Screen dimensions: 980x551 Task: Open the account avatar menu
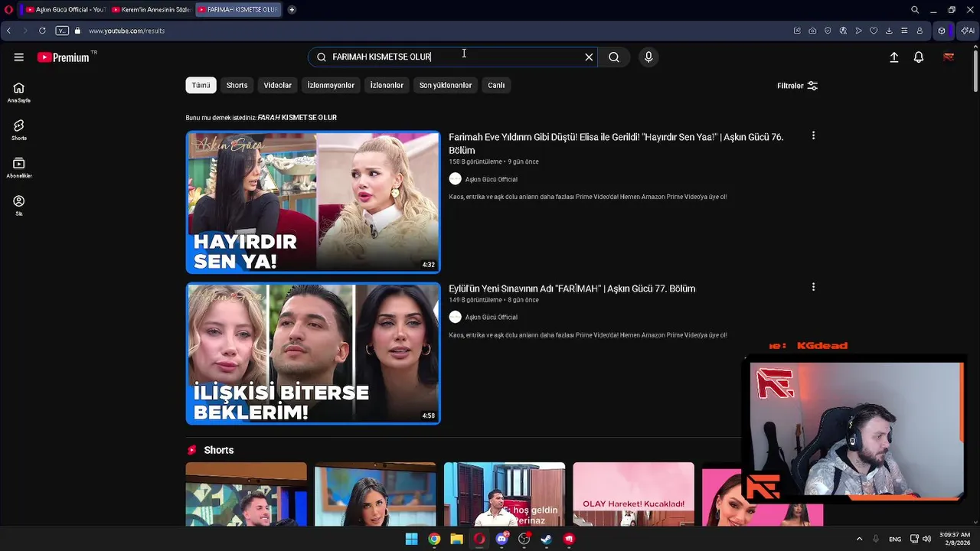pyautogui.click(x=949, y=57)
